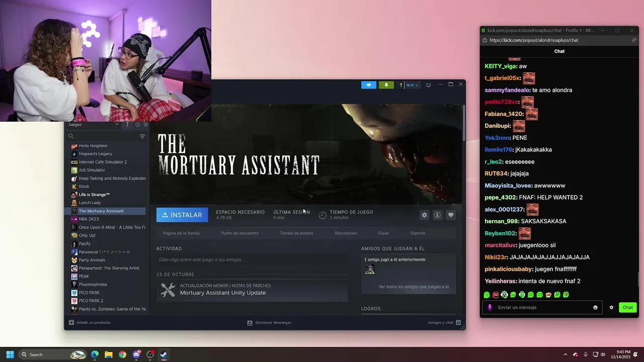This screenshot has width=644, height=362.
Task: Click the friend avatar who played previously
Action: click(x=370, y=269)
